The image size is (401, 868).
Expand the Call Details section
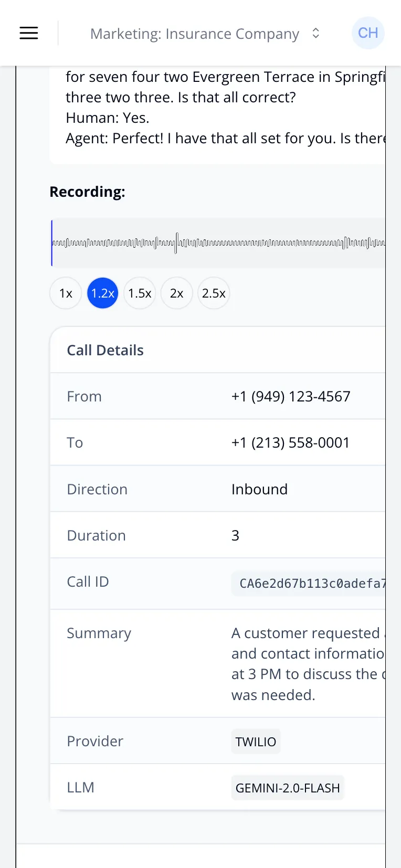pyautogui.click(x=105, y=350)
